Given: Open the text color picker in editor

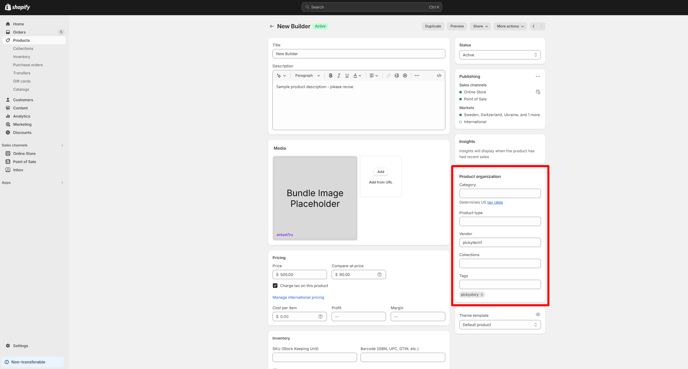Looking at the screenshot, I should click(x=357, y=75).
